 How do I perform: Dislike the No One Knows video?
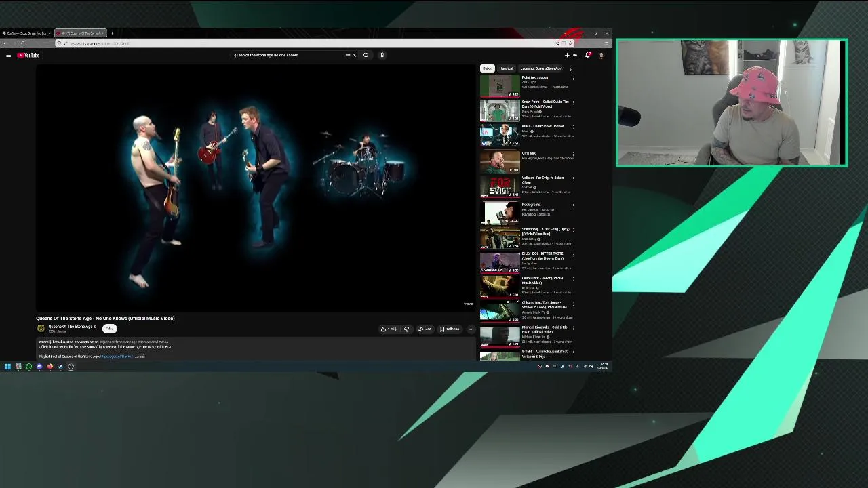406,329
